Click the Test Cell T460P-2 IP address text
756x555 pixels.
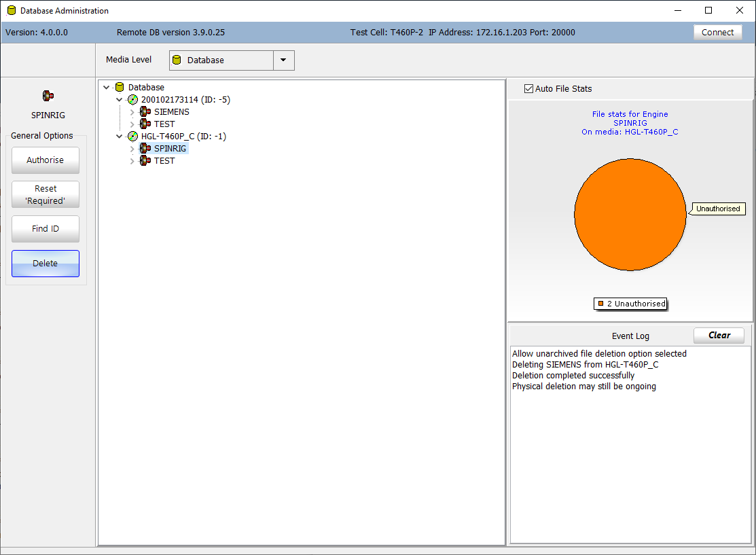[463, 33]
